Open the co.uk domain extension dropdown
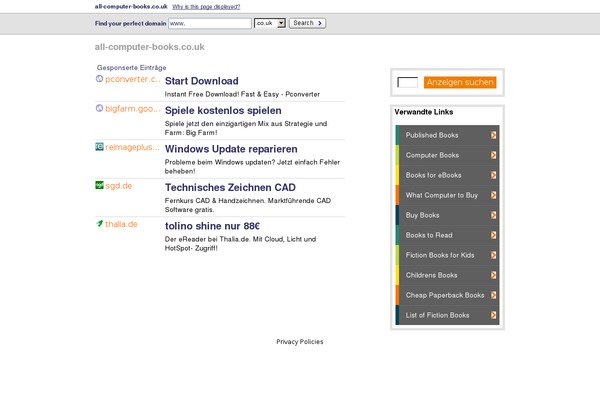The image size is (600, 400). point(270,23)
